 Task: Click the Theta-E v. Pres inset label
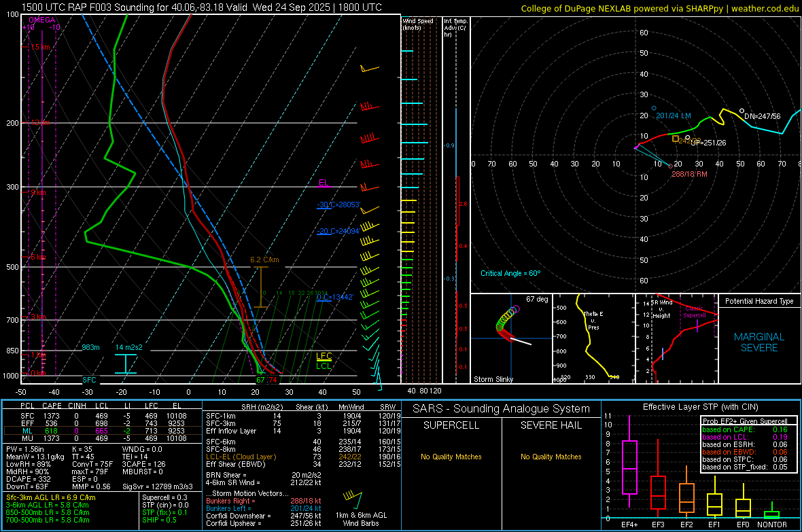(593, 320)
